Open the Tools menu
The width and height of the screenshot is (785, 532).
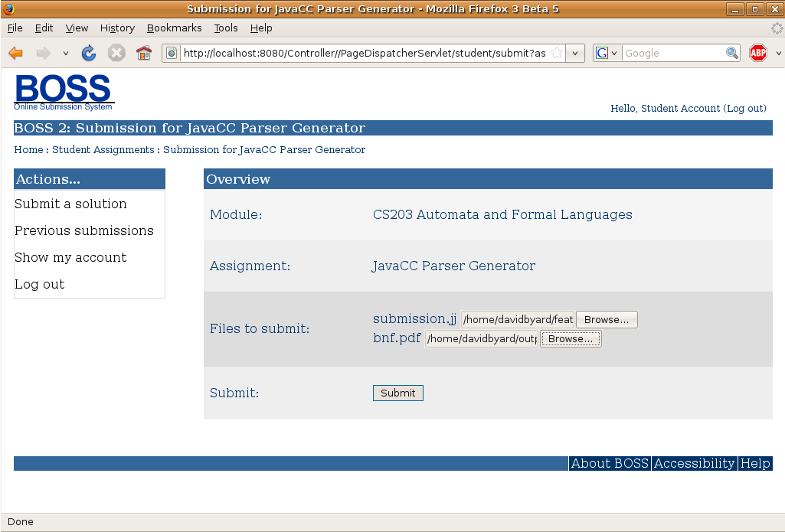coord(226,28)
